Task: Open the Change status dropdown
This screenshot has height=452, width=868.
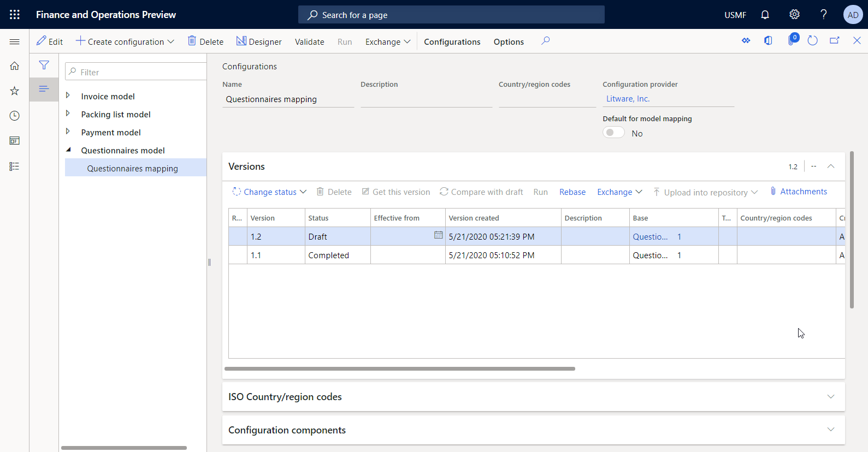Action: click(x=269, y=192)
